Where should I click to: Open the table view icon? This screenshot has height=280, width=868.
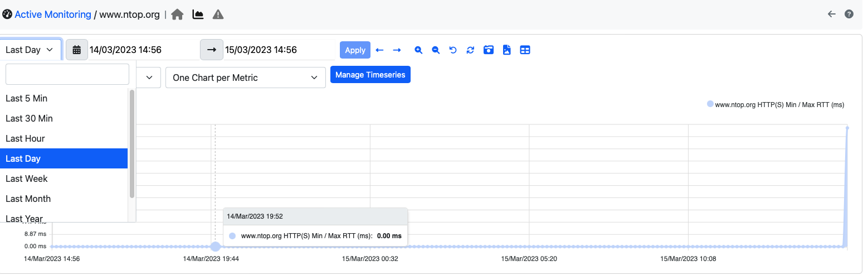point(525,50)
